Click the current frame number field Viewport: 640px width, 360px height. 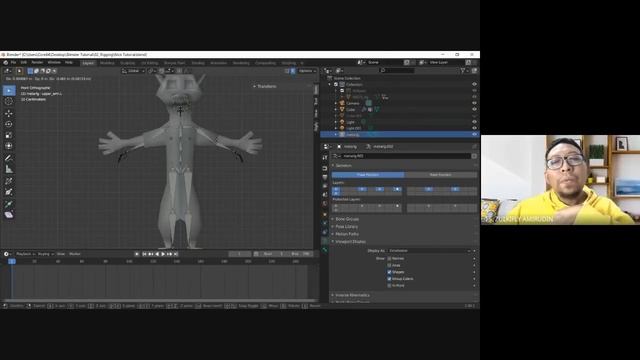pyautogui.click(x=240, y=254)
